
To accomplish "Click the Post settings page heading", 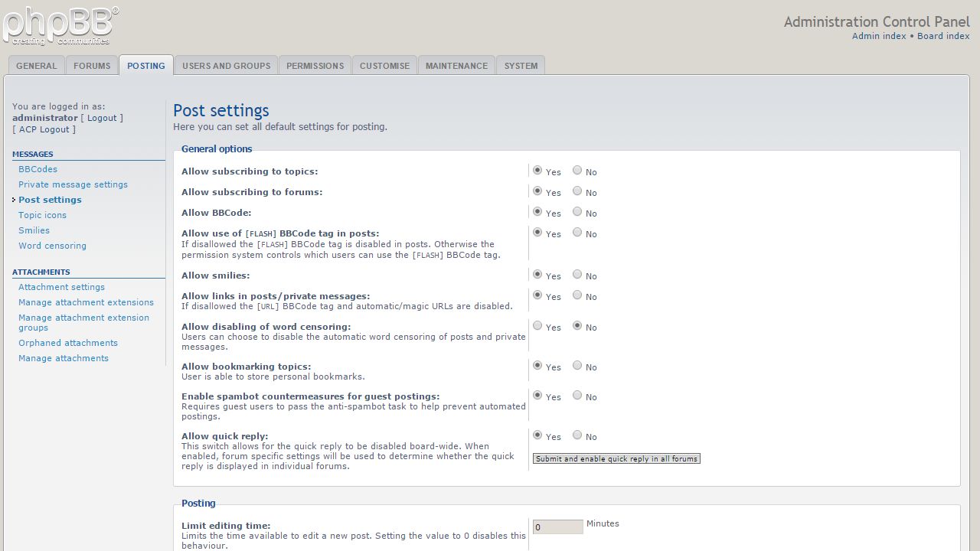I will pyautogui.click(x=221, y=110).
